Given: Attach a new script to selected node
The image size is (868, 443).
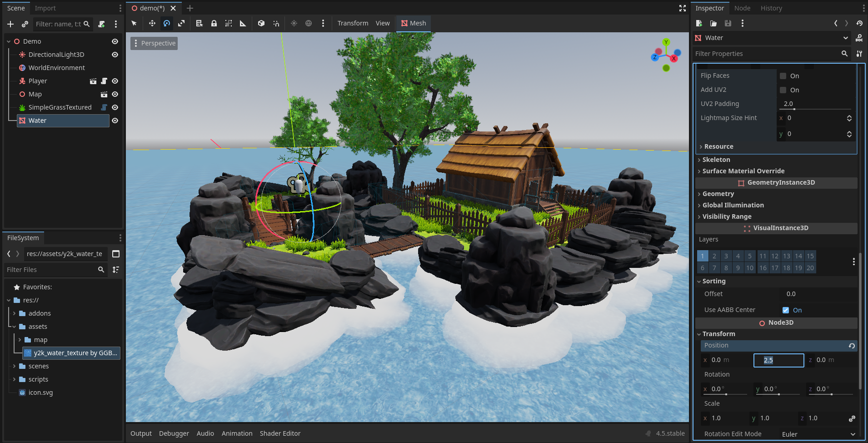Looking at the screenshot, I should (101, 24).
